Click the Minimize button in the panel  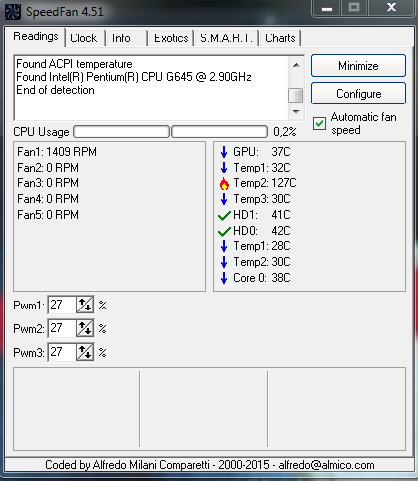[x=358, y=66]
